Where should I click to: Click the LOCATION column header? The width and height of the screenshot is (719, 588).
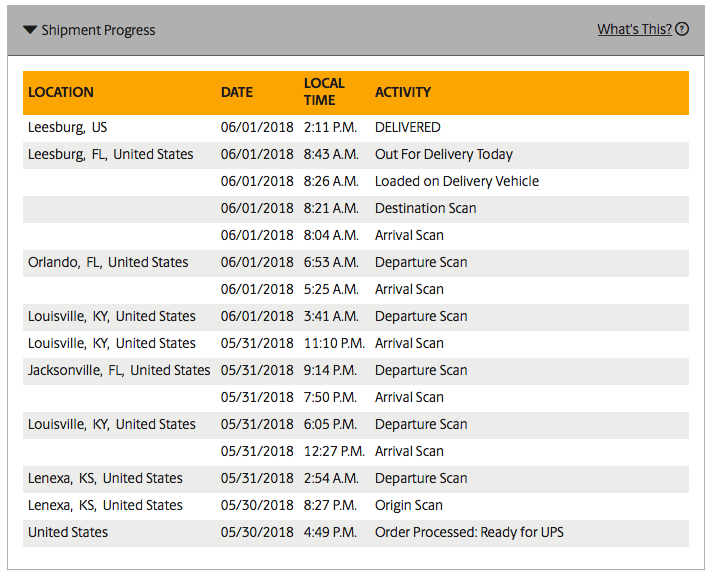[61, 92]
